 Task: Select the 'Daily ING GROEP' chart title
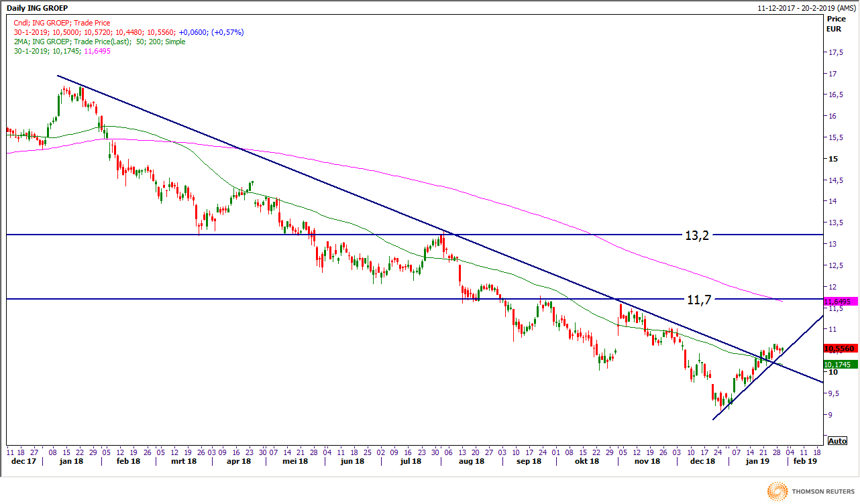[x=36, y=8]
